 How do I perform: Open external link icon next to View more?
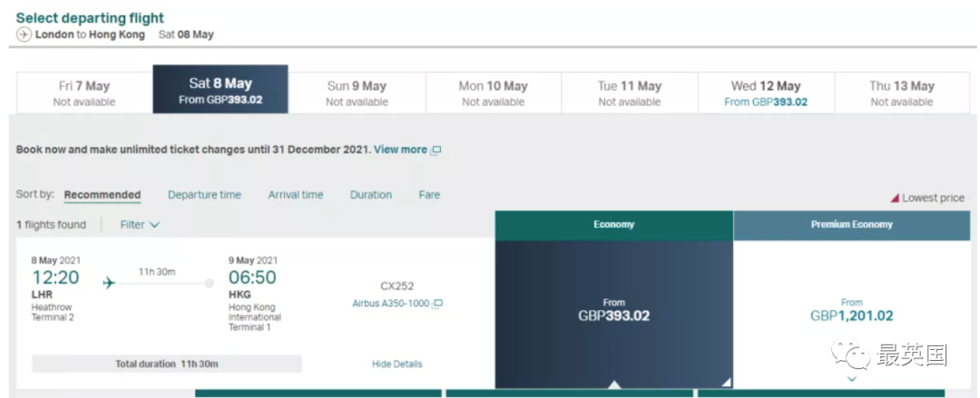coord(436,150)
